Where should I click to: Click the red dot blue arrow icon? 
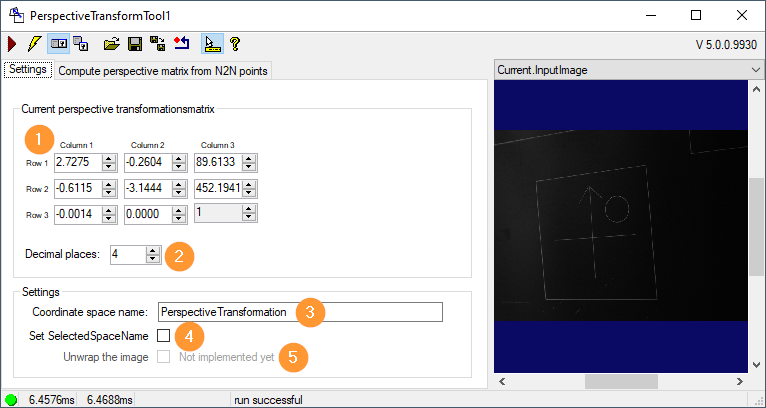tap(181, 44)
